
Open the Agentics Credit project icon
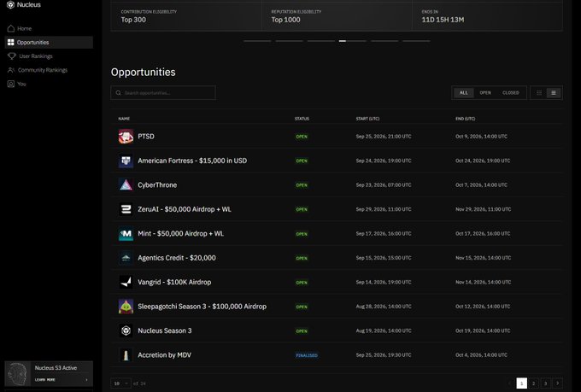coord(126,258)
